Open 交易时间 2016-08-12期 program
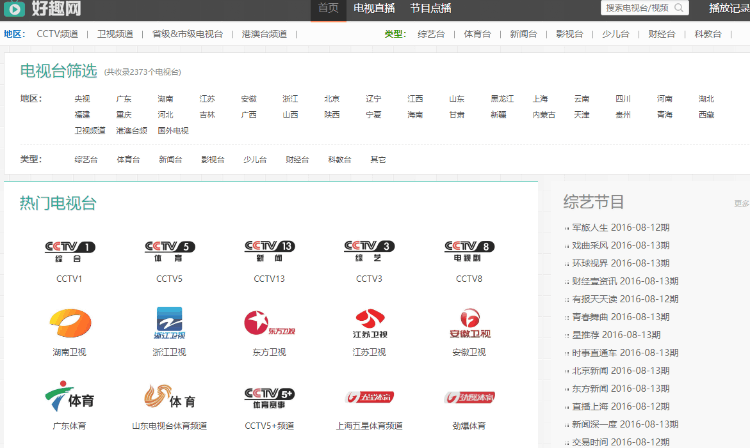The image size is (750, 448). pos(621,442)
